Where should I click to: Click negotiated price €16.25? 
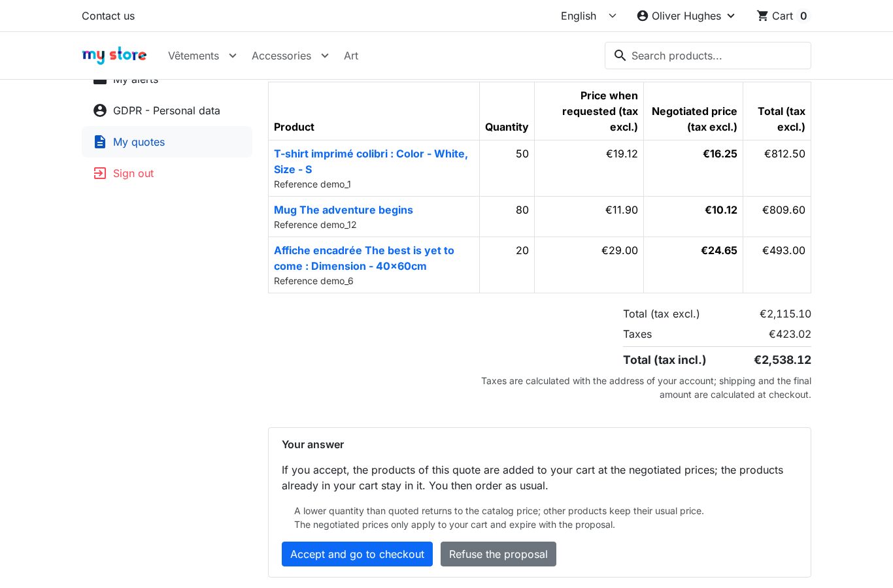coord(720,154)
